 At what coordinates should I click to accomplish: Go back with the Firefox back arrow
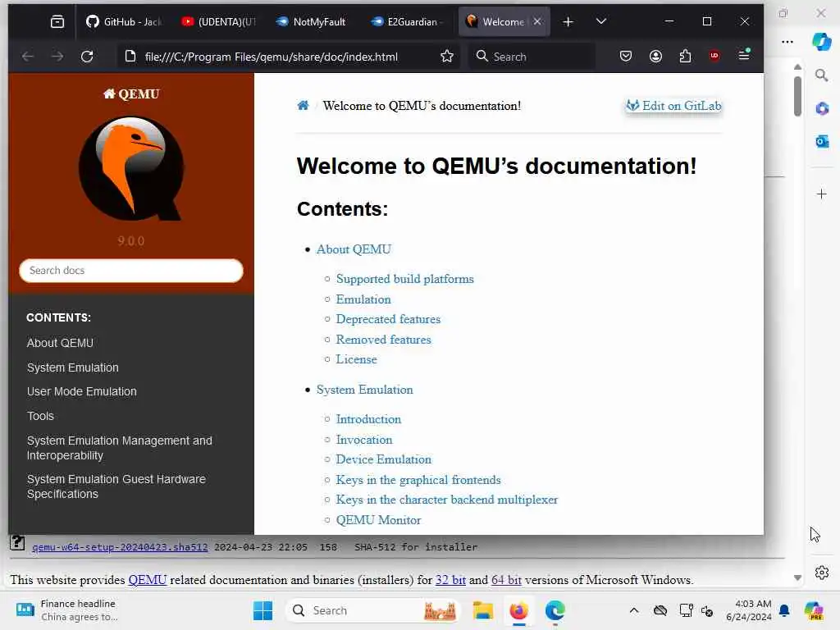[x=28, y=57]
